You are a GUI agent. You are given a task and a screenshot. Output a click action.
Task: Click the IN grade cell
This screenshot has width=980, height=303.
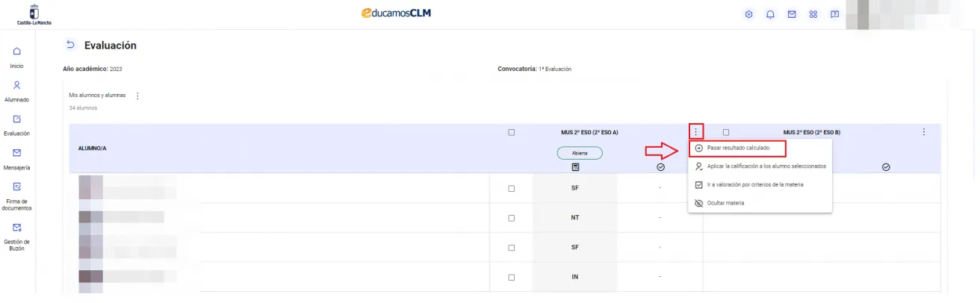[x=575, y=277]
